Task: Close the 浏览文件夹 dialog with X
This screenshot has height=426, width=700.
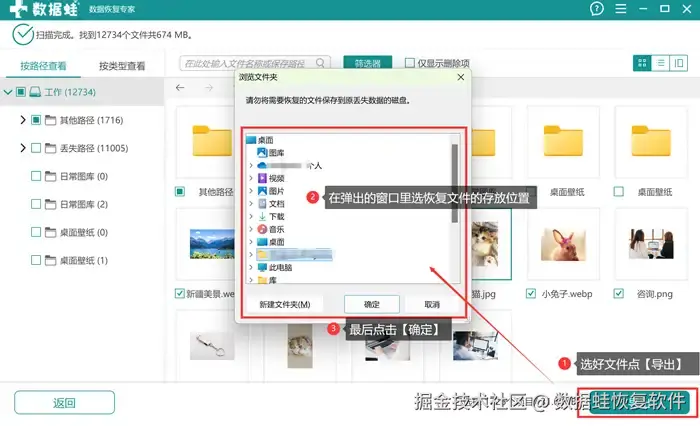Action: 461,77
